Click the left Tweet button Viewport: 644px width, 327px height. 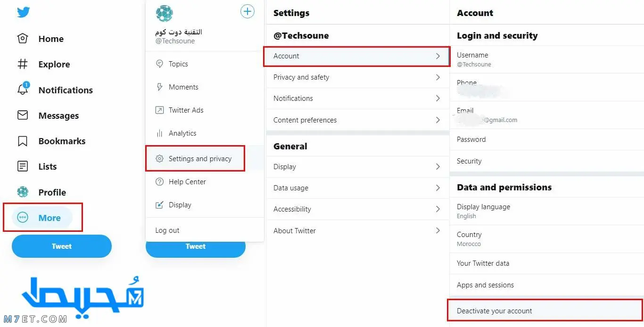point(62,246)
